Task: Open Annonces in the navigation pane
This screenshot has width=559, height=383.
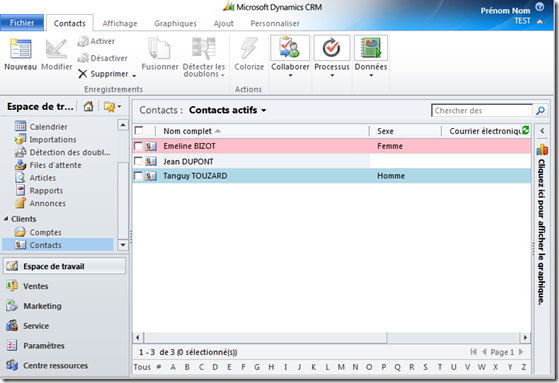Action: coord(40,203)
